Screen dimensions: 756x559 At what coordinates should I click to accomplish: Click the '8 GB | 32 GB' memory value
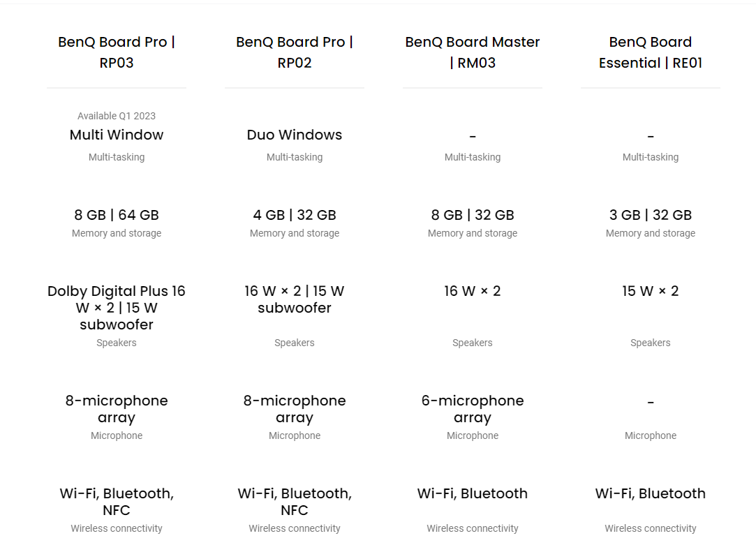coord(473,215)
